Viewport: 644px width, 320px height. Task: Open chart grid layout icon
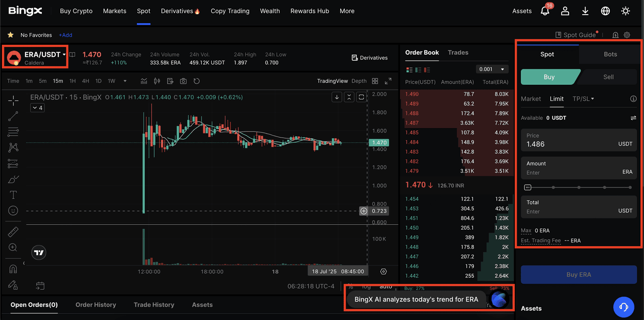[375, 81]
